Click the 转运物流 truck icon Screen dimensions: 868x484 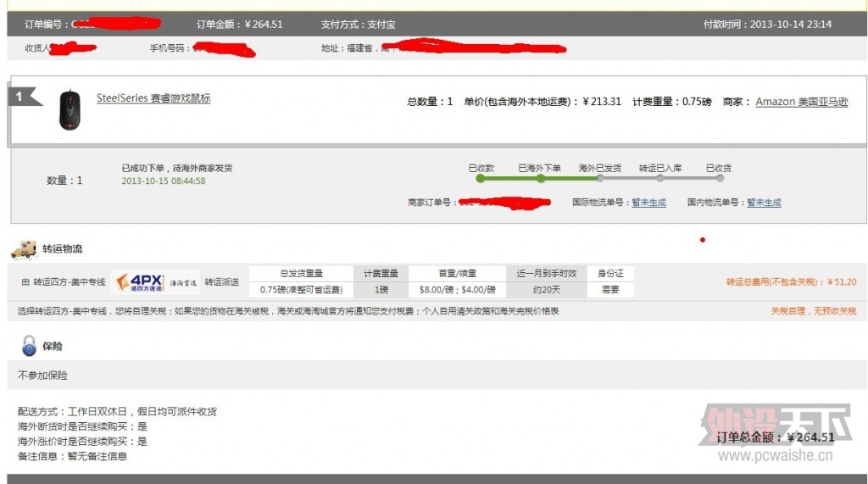[x=24, y=250]
